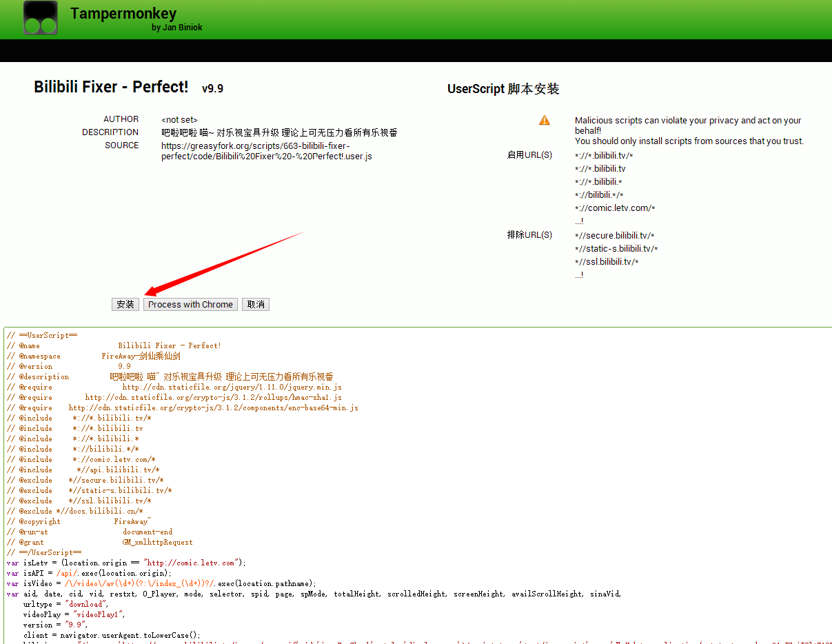This screenshot has height=644, width=832.
Task: Click the '@exclude *//ssl.bilibili.tv/*' code line
Action: pyautogui.click(x=79, y=501)
